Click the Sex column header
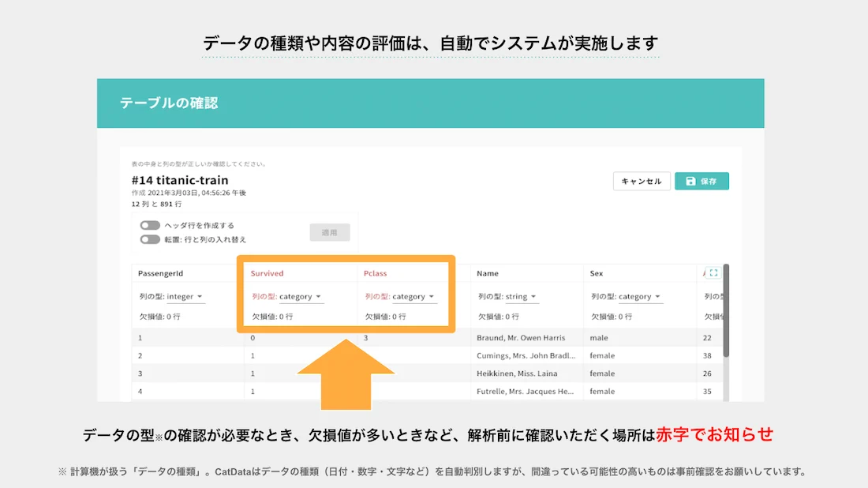868x488 pixels. tap(597, 273)
